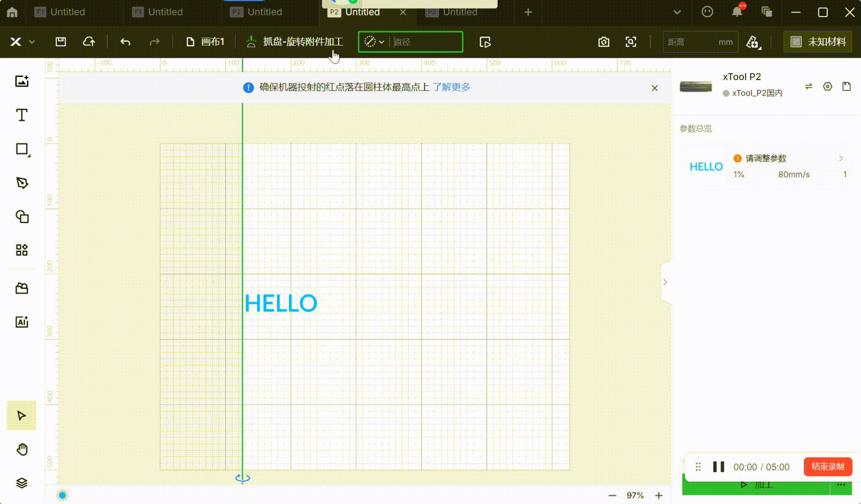
Task: Collapse the right side panel
Action: click(x=665, y=282)
